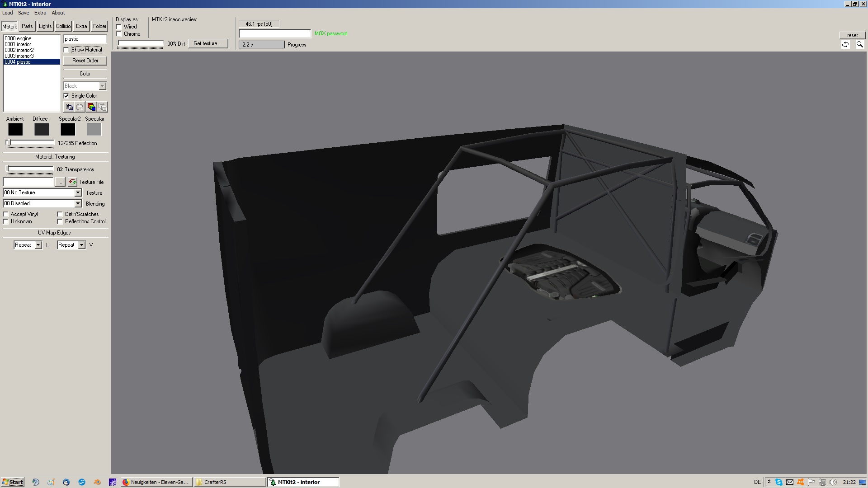Select 0002 interior2 in the material list

(19, 50)
